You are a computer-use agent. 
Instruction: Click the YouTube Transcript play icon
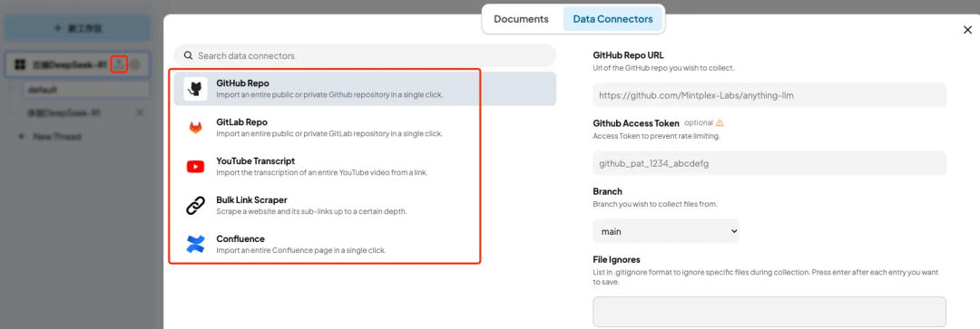(196, 167)
